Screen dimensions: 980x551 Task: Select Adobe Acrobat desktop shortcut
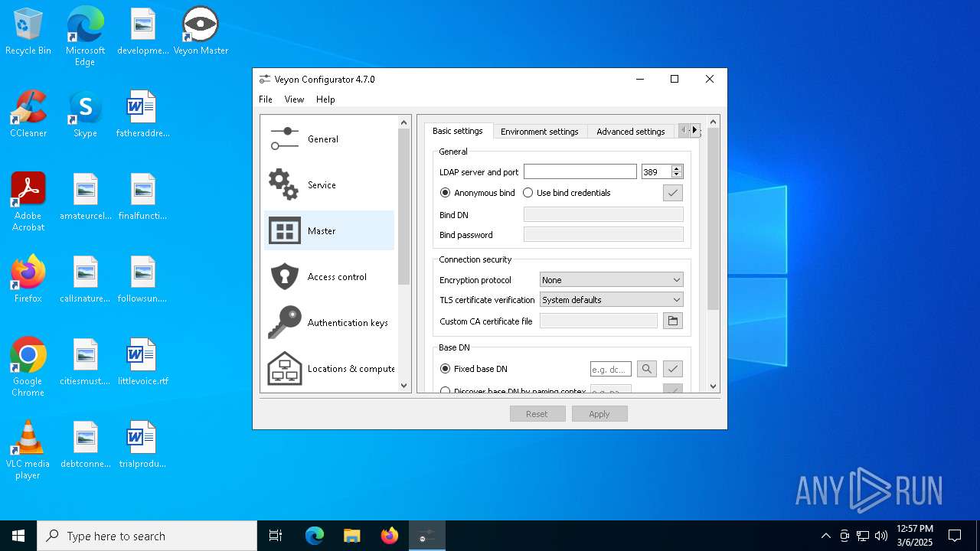[28, 202]
